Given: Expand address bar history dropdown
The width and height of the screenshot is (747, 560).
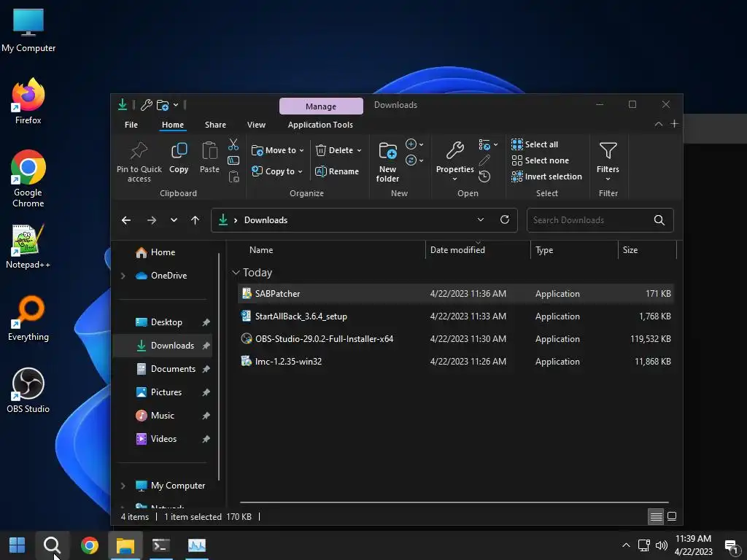Looking at the screenshot, I should click(x=480, y=219).
